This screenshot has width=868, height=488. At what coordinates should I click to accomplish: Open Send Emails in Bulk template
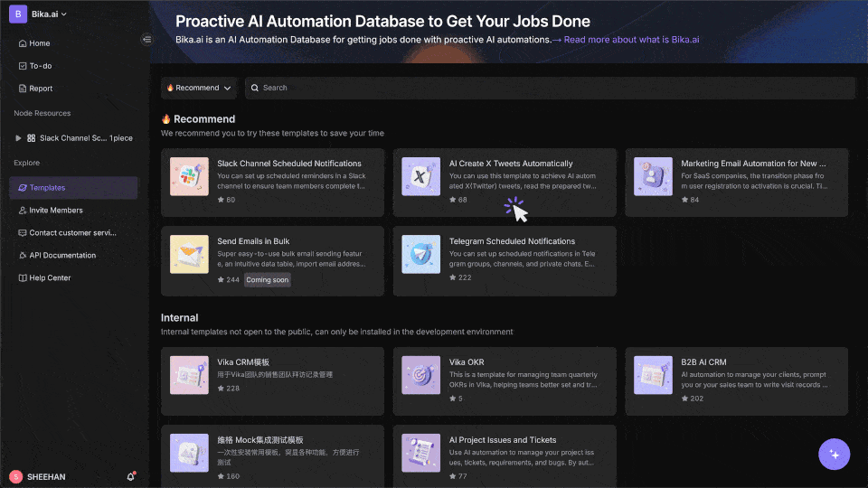tap(272, 260)
